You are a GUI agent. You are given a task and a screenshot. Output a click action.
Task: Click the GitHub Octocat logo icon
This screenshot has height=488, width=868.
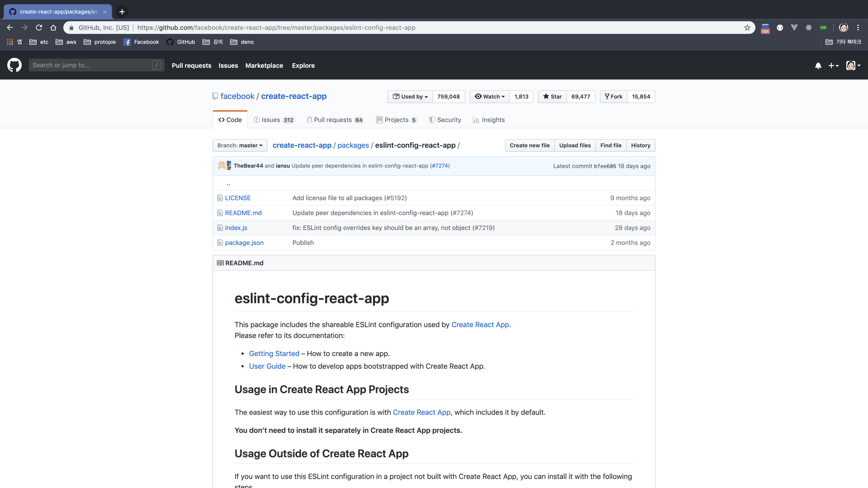[14, 65]
